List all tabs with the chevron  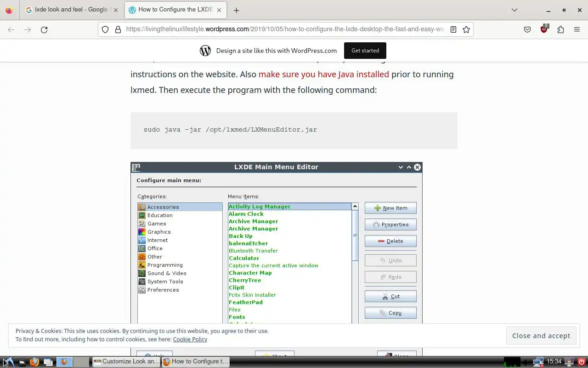click(x=514, y=10)
